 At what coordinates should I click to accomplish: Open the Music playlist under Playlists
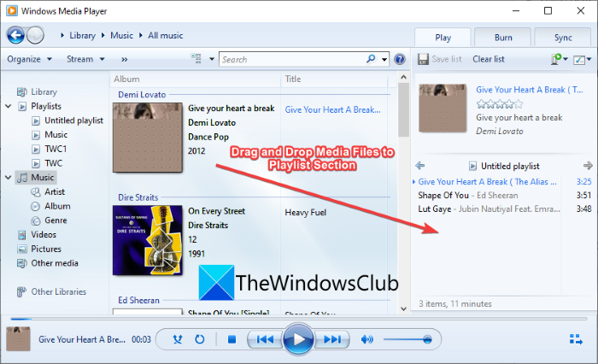point(56,135)
